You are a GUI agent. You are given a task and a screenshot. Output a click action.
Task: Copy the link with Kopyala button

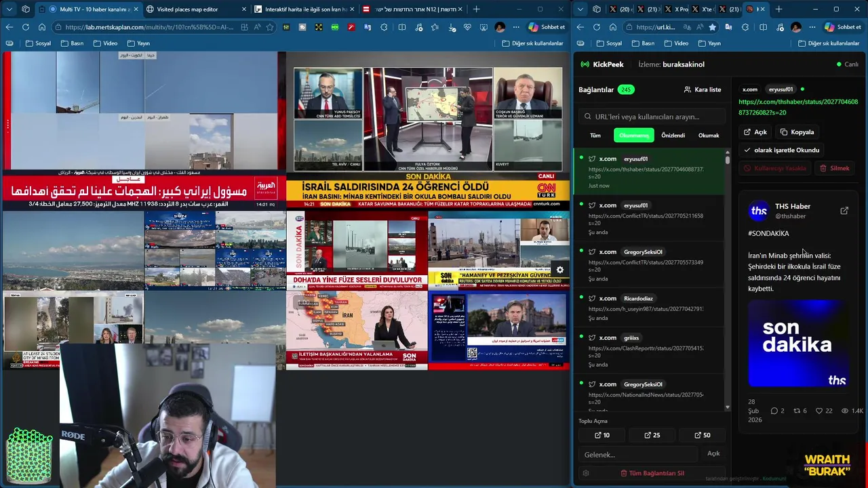(x=797, y=132)
